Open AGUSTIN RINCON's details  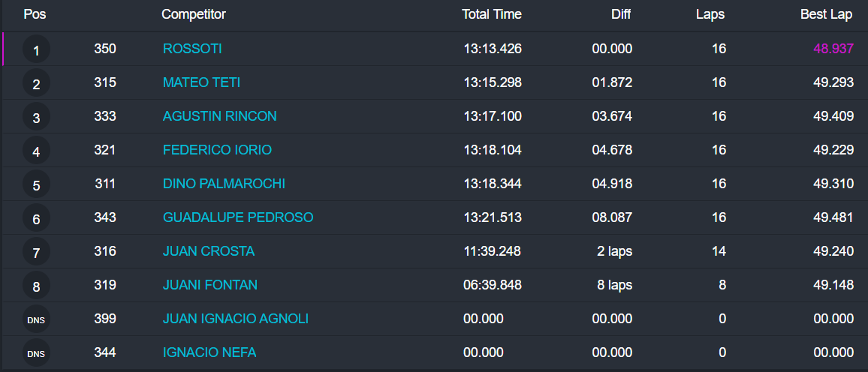pyautogui.click(x=219, y=116)
